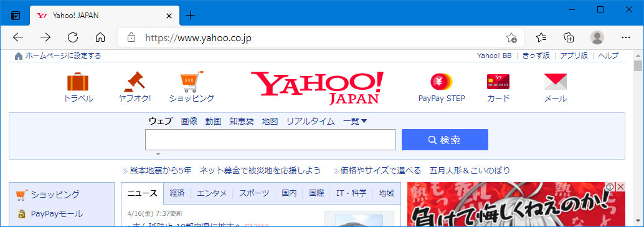Select the 地域 news tab

(x=387, y=193)
